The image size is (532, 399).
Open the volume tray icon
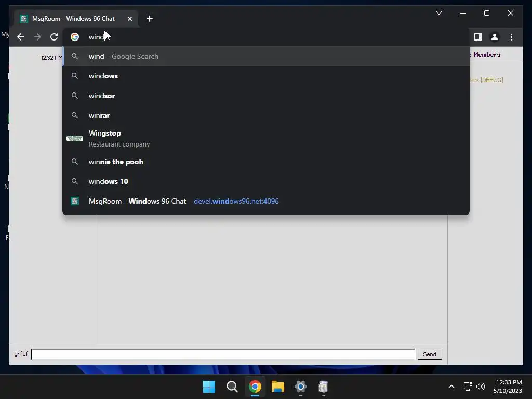coord(481,387)
